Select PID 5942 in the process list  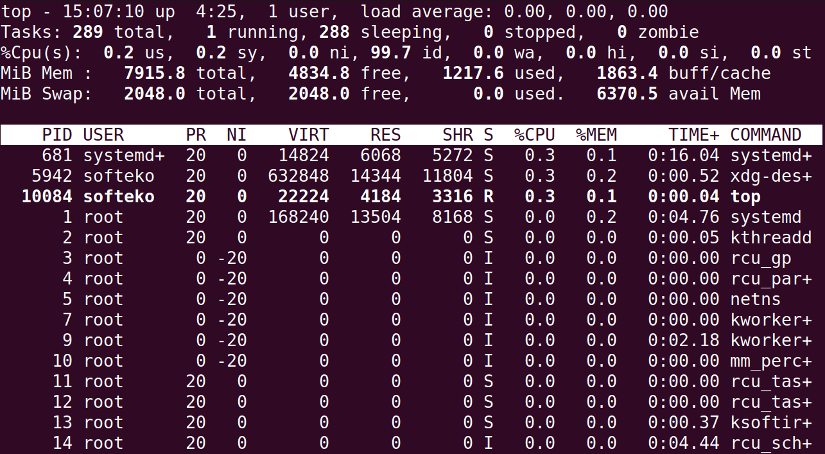pos(52,176)
